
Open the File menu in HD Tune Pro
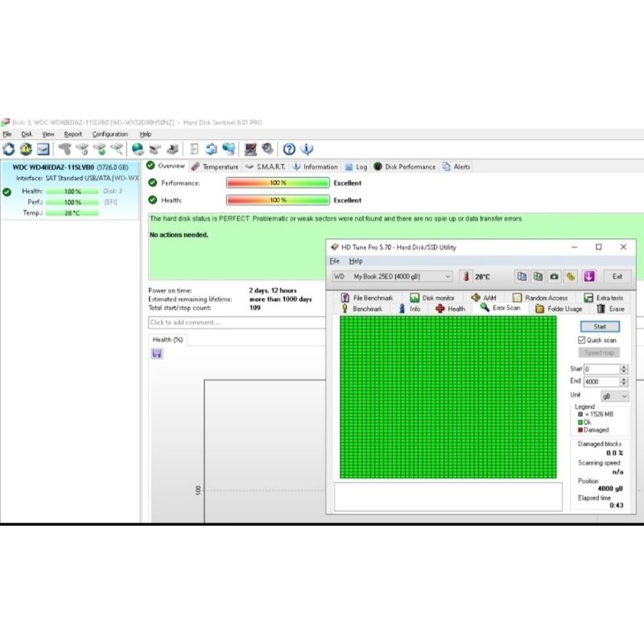pos(334,261)
